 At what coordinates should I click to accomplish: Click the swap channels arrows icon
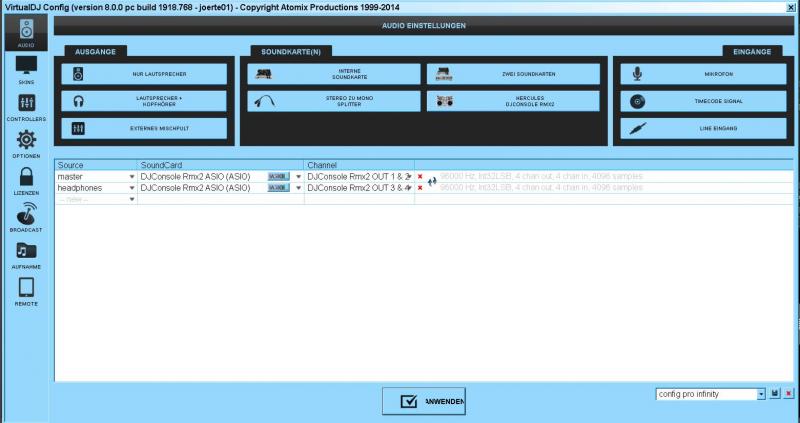point(432,181)
